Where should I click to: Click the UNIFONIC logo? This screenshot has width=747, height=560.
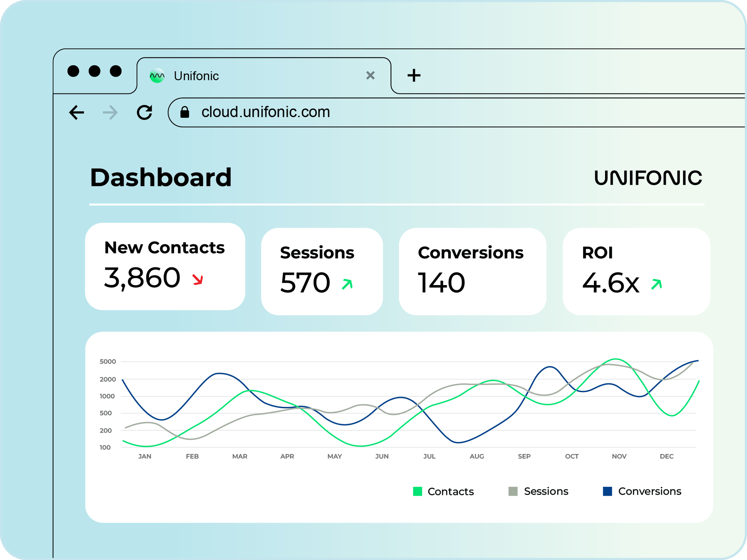click(x=648, y=177)
